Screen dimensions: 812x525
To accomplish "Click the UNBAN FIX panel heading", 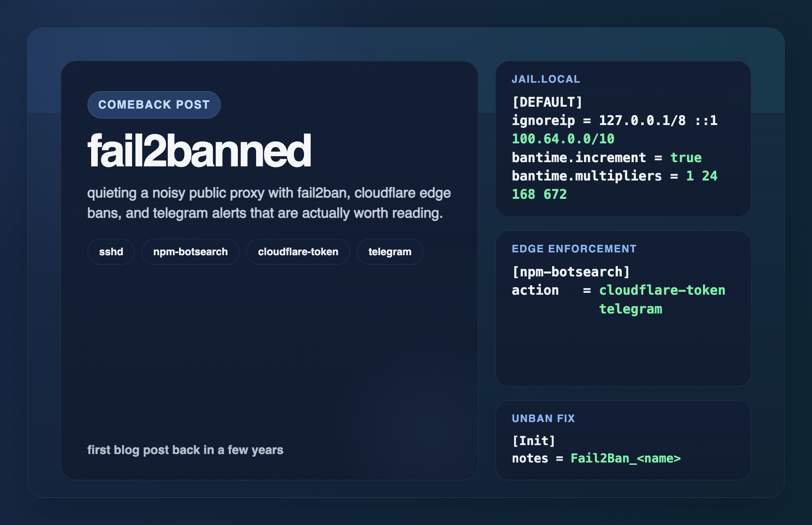I will pyautogui.click(x=543, y=418).
